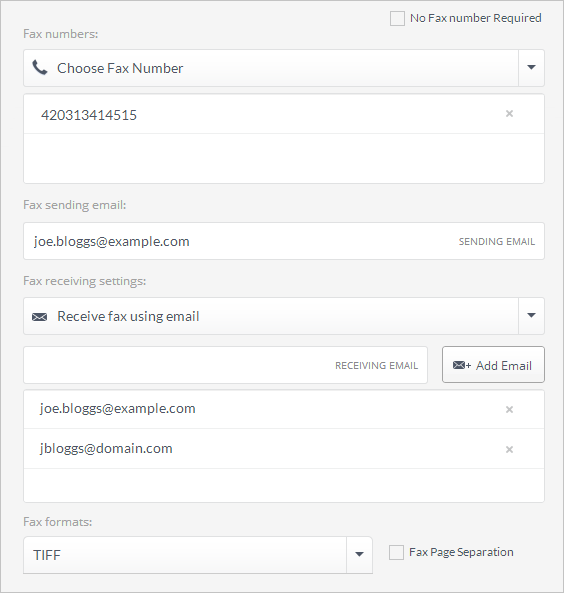Click the fax sending email input field
The width and height of the screenshot is (564, 593).
click(284, 241)
